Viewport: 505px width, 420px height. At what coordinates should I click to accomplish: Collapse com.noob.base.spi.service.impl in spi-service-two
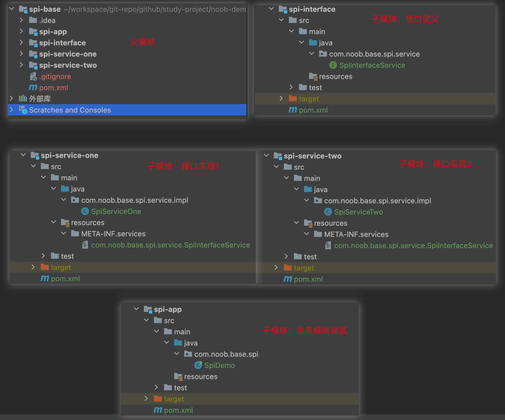pos(307,200)
